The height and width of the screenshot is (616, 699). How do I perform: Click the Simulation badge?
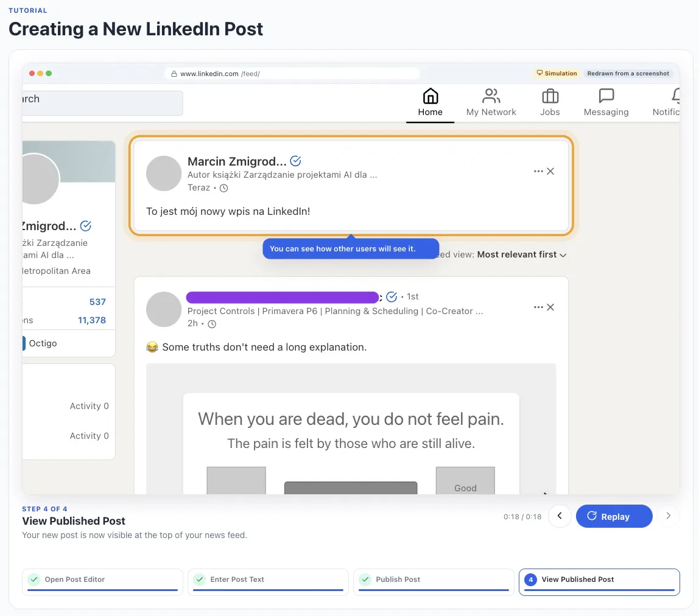click(557, 74)
